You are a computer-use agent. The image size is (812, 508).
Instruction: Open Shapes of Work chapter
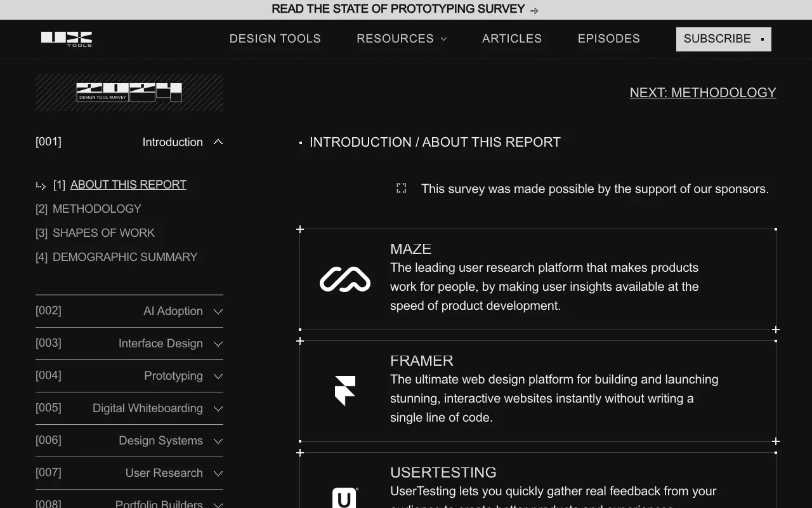(103, 233)
